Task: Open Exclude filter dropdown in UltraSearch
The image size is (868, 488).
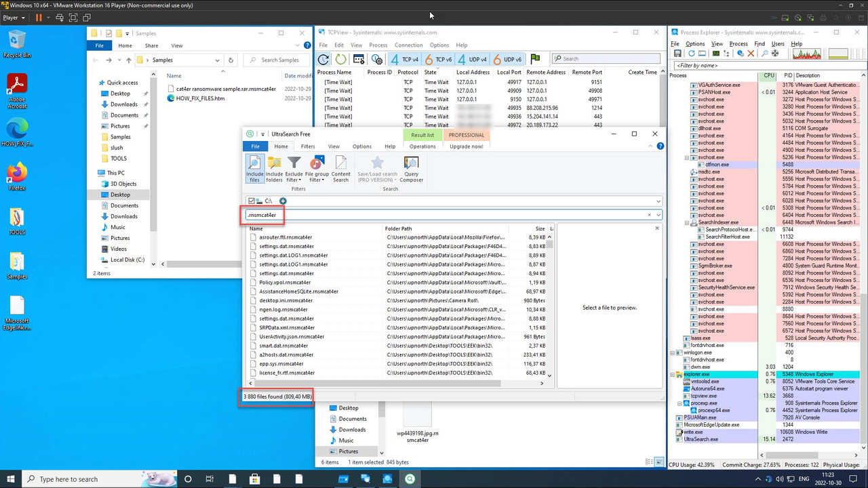Action: (294, 169)
